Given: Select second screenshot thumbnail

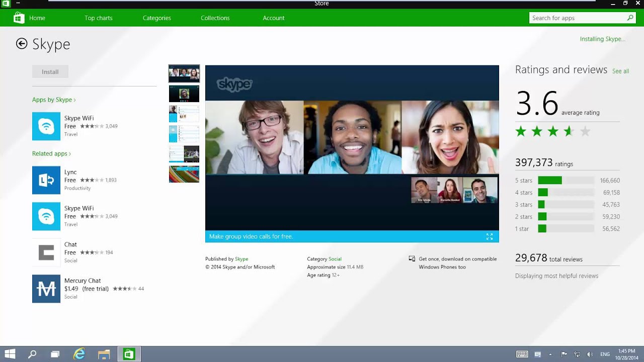Looking at the screenshot, I should coord(184,94).
